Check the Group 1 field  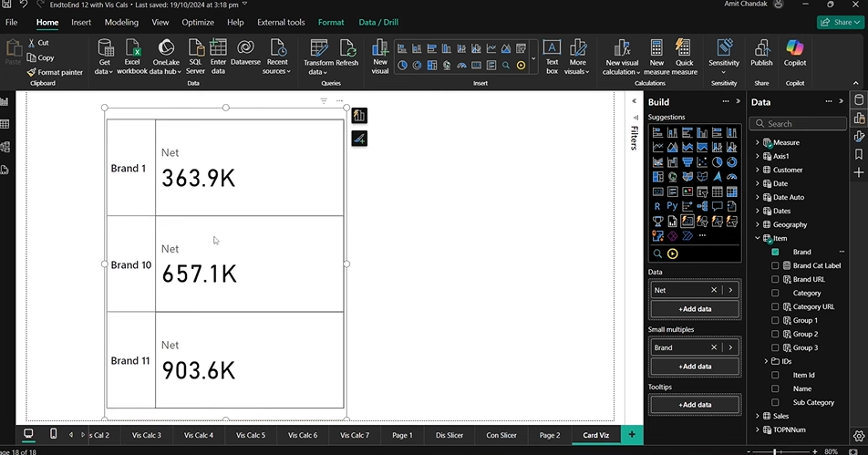point(775,320)
